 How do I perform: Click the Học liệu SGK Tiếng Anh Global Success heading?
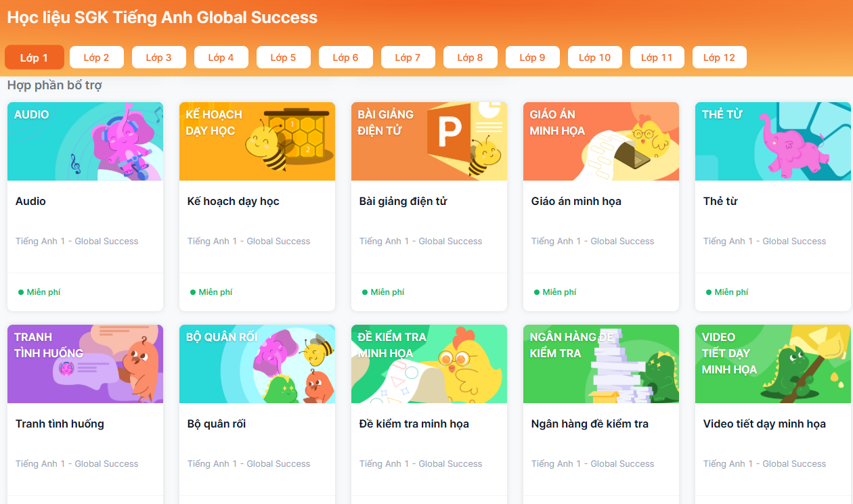[162, 18]
